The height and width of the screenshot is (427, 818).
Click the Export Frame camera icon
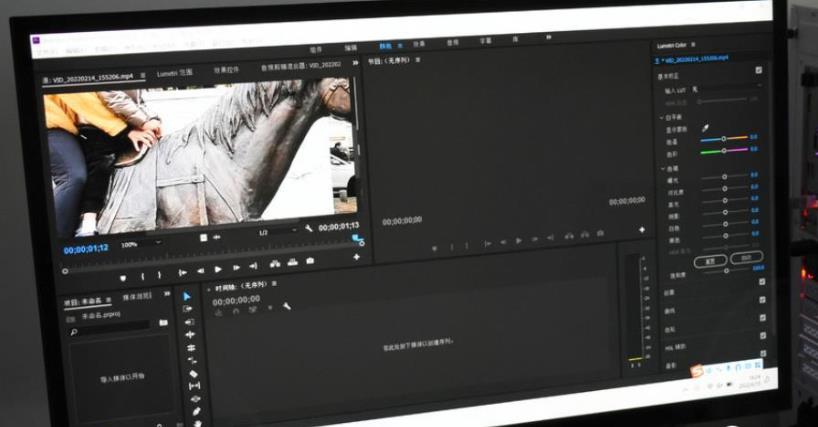[311, 262]
